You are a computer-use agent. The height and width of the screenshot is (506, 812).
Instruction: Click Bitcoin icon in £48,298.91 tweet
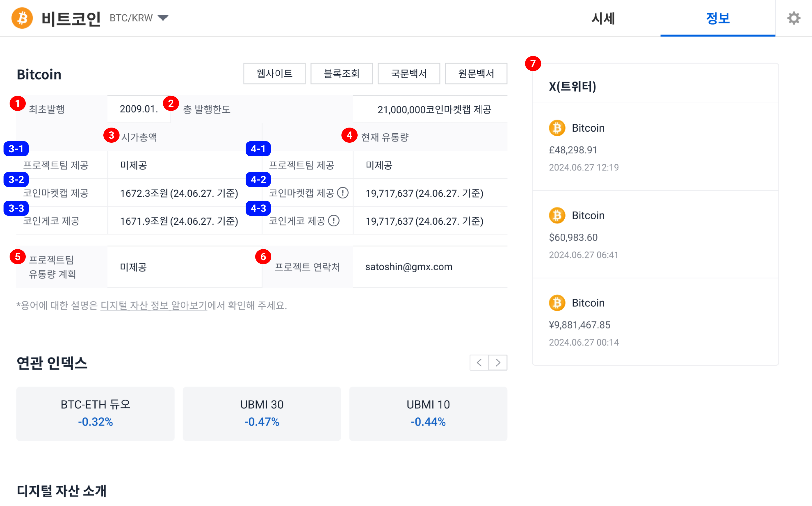557,128
